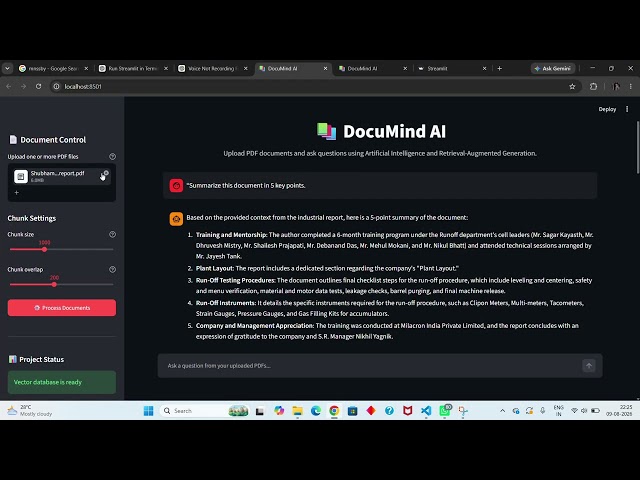Show help tooltip for Chunk overlap
The image size is (640, 480).
coord(112,269)
